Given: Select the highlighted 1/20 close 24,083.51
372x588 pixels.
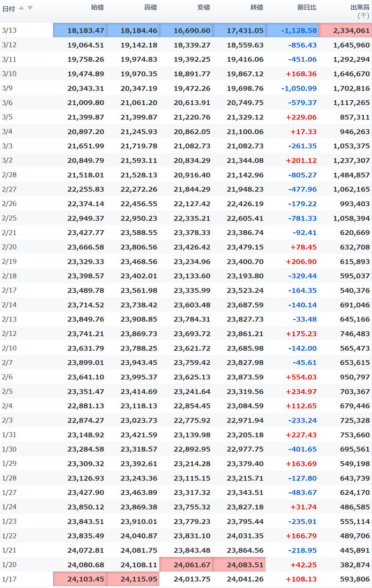Looking at the screenshot, I should click(239, 565).
